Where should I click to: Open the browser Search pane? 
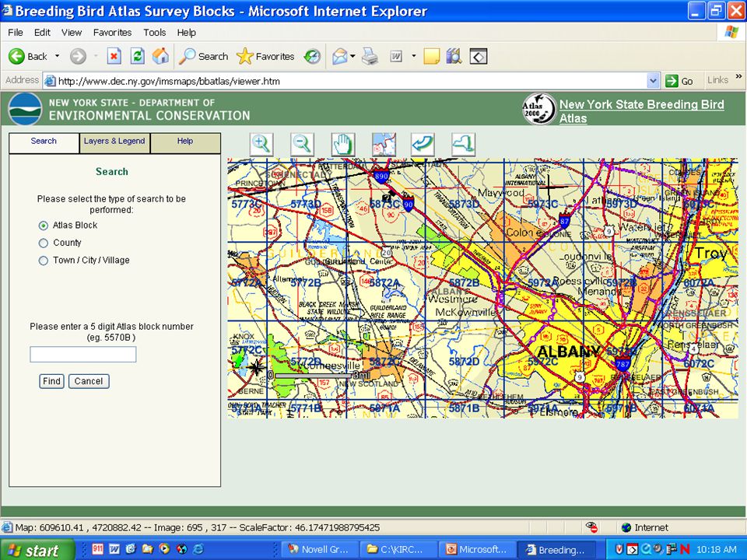point(203,56)
